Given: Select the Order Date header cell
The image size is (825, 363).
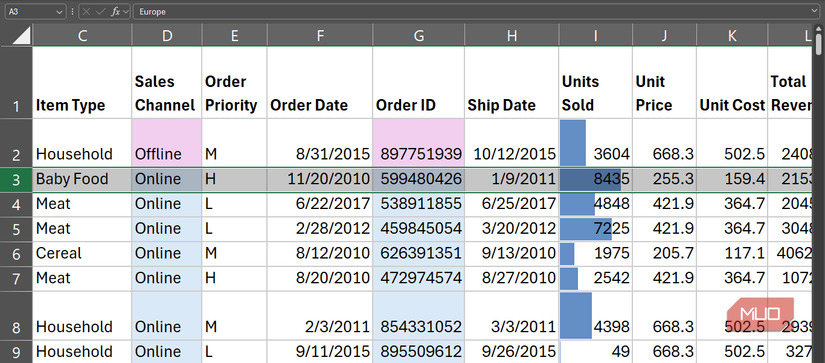Looking at the screenshot, I should coord(320,83).
